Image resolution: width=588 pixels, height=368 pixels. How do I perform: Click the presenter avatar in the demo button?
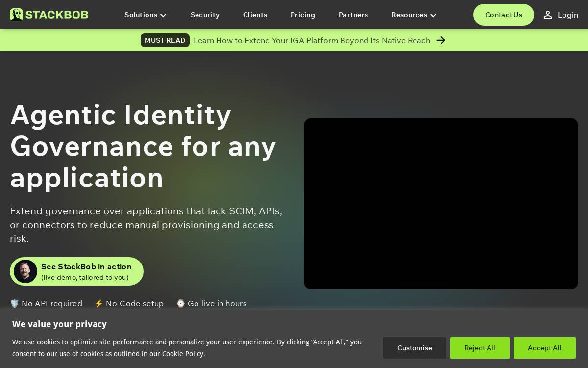(25, 271)
